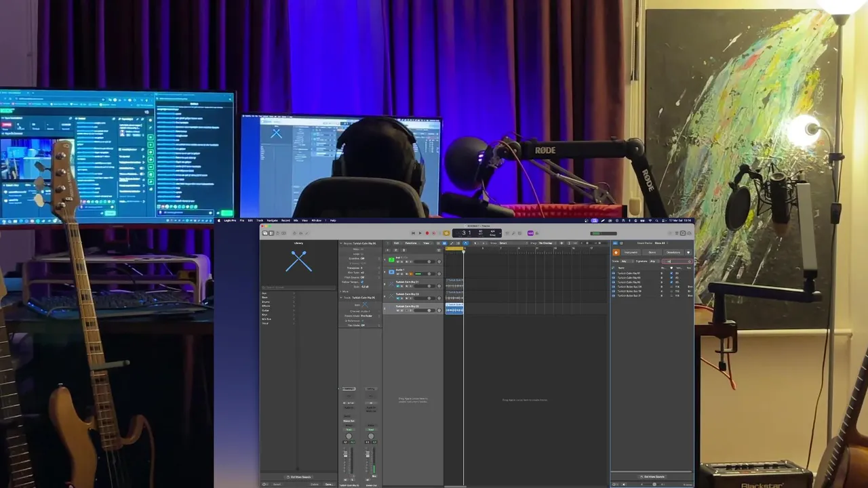Click the favorites heart button beside Descriptors

point(688,252)
